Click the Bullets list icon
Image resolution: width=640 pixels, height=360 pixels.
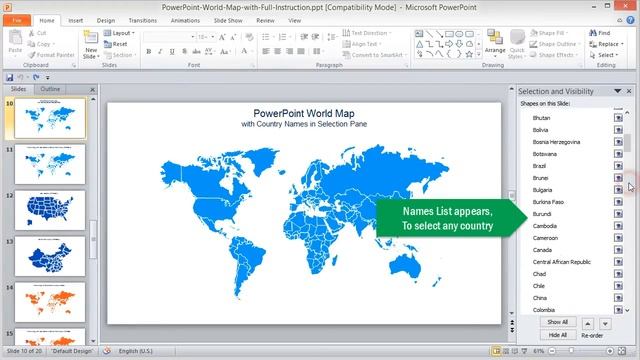point(267,37)
